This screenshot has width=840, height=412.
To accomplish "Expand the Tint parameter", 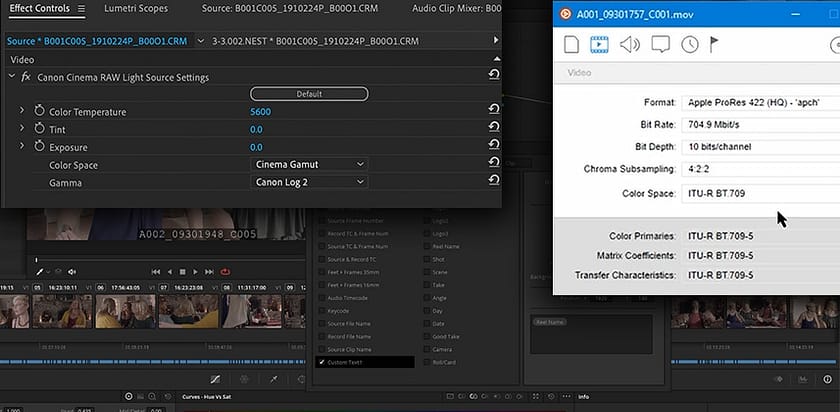I will pos(22,128).
